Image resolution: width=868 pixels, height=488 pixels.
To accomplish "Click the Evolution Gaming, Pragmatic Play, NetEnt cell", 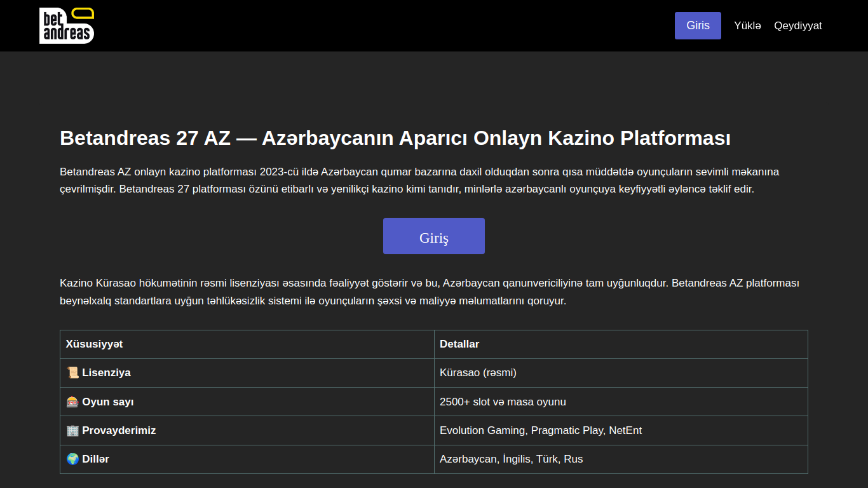I will click(x=621, y=430).
